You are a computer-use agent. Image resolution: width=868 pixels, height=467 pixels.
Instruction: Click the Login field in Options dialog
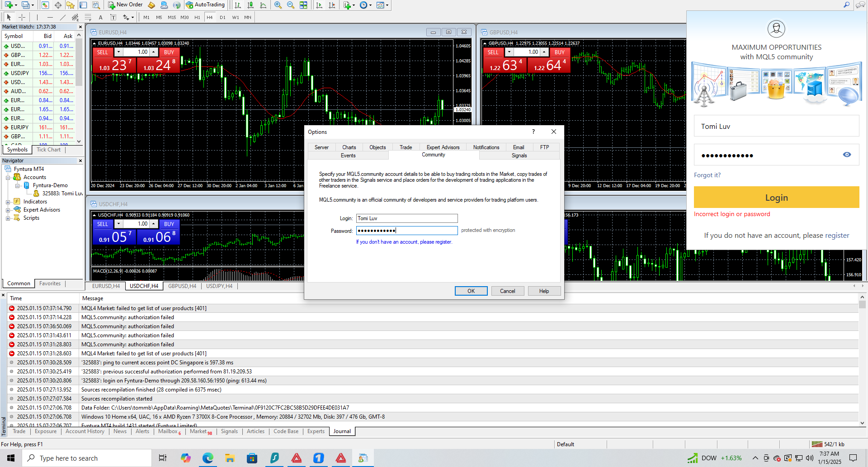(x=407, y=218)
